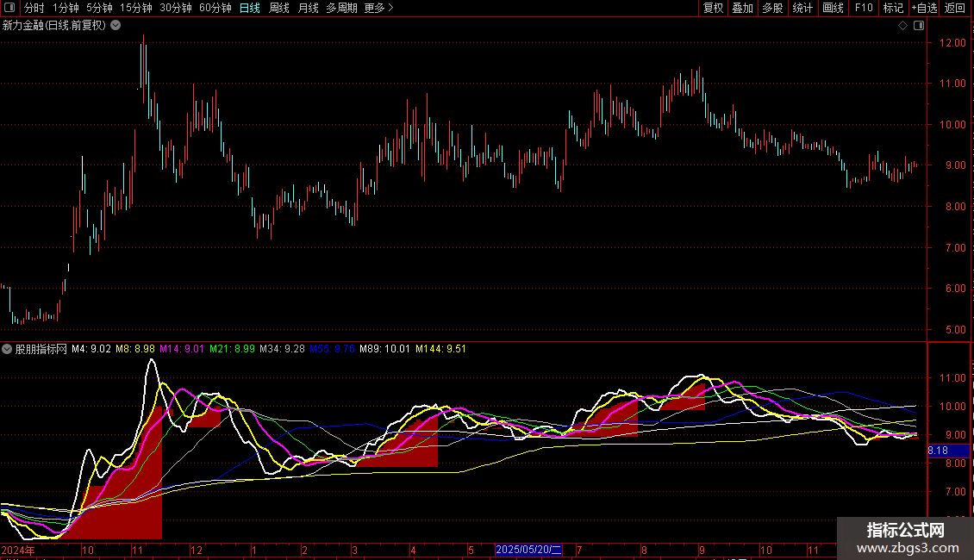Open the 统计 statistics tool
The height and width of the screenshot is (560, 974).
coord(802,8)
